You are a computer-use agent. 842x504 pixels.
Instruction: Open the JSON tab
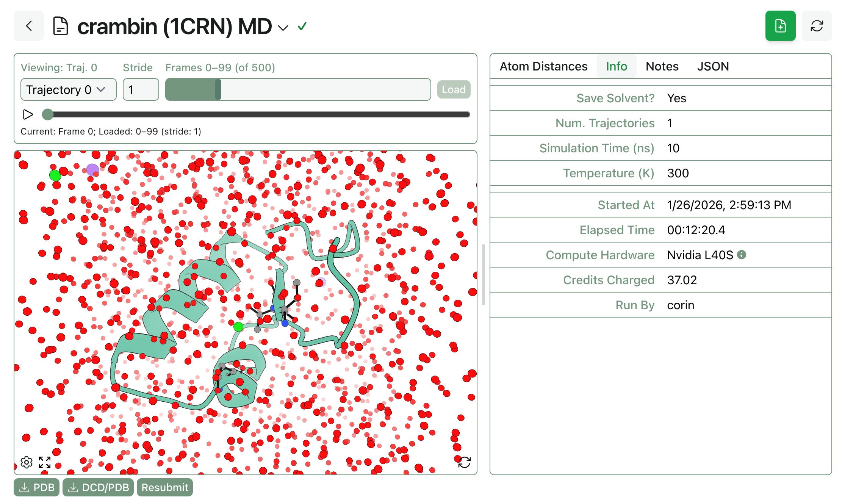pos(713,66)
